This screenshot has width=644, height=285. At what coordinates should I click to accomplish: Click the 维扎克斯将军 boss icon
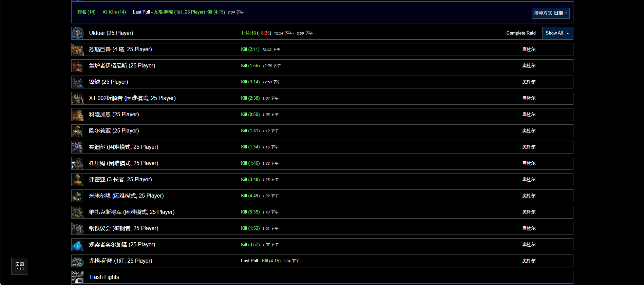(x=78, y=212)
